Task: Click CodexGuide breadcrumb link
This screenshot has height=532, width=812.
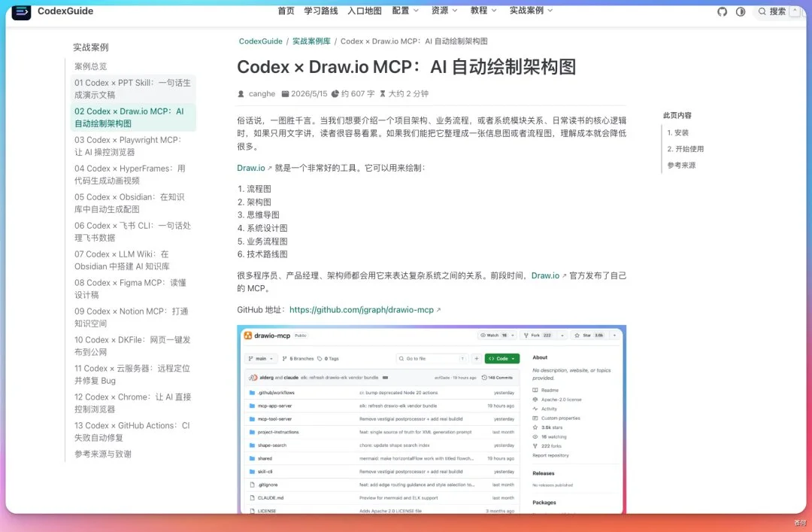Action: [x=260, y=41]
